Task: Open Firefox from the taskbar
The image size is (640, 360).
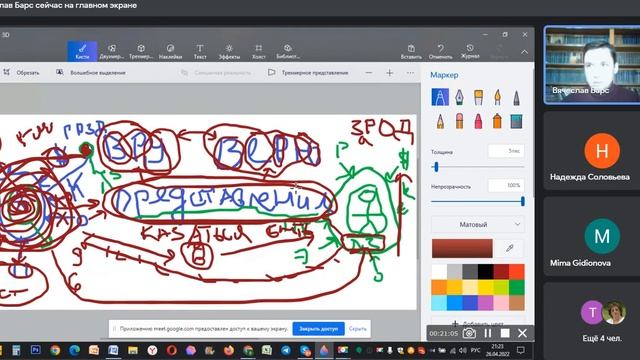Action: click(x=229, y=350)
